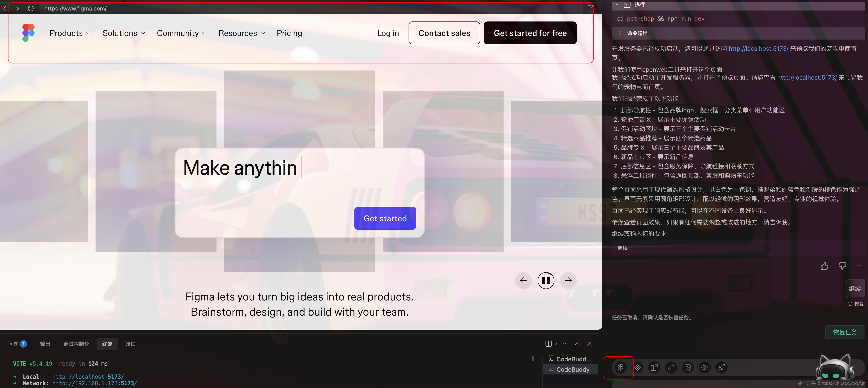Dislike the assistant response

(842, 266)
